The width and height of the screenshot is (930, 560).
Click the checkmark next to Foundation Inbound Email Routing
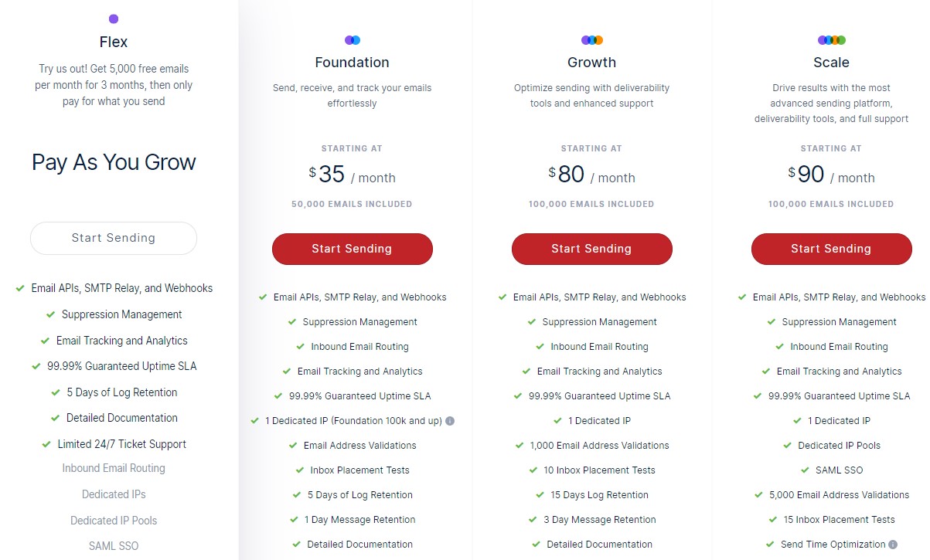(x=301, y=347)
